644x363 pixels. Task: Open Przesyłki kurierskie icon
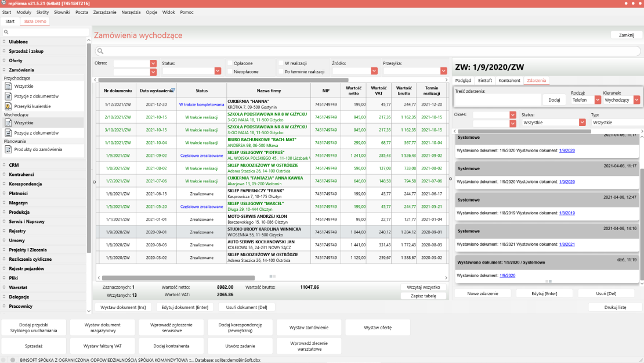(x=8, y=106)
